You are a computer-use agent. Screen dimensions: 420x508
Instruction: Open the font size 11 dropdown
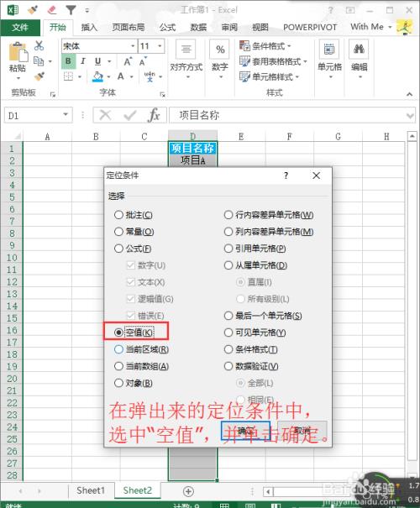(x=160, y=46)
